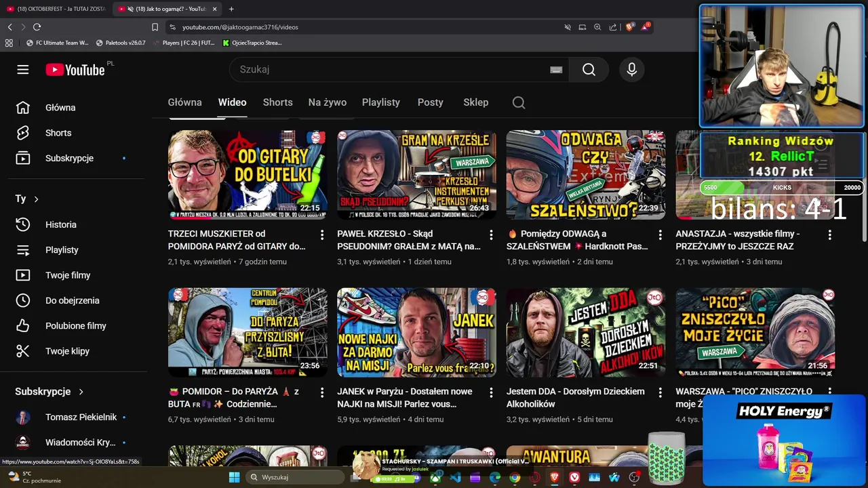The image size is (868, 488).
Task: Open options menu for ANASTAZJA video
Action: point(829,235)
